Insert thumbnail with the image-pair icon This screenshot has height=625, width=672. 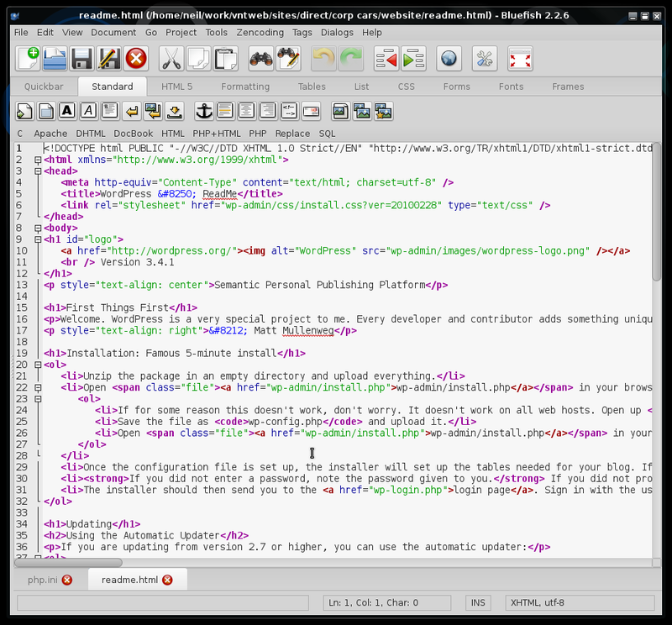[x=362, y=111]
